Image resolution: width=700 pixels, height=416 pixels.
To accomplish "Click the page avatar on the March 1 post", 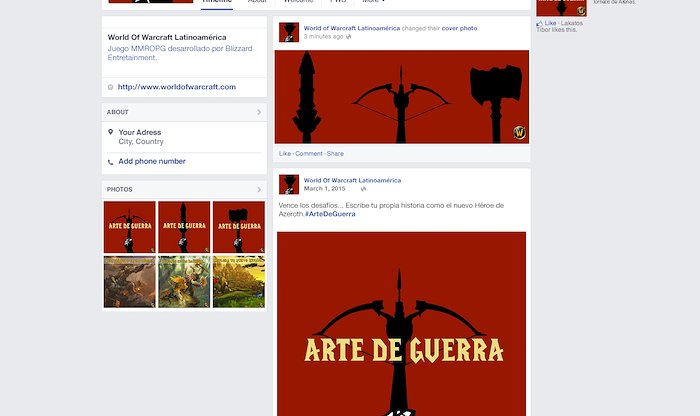I will (x=289, y=184).
